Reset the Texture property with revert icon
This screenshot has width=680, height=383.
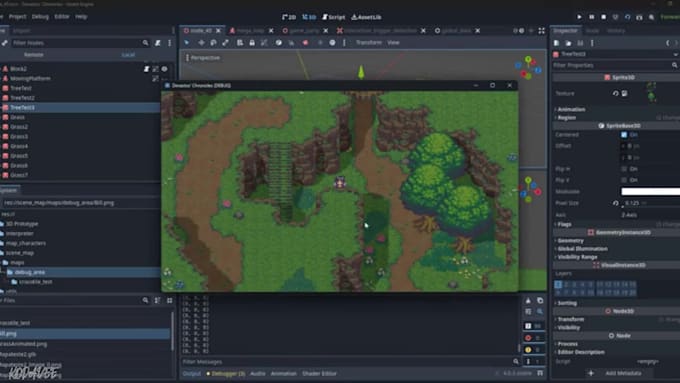click(615, 93)
